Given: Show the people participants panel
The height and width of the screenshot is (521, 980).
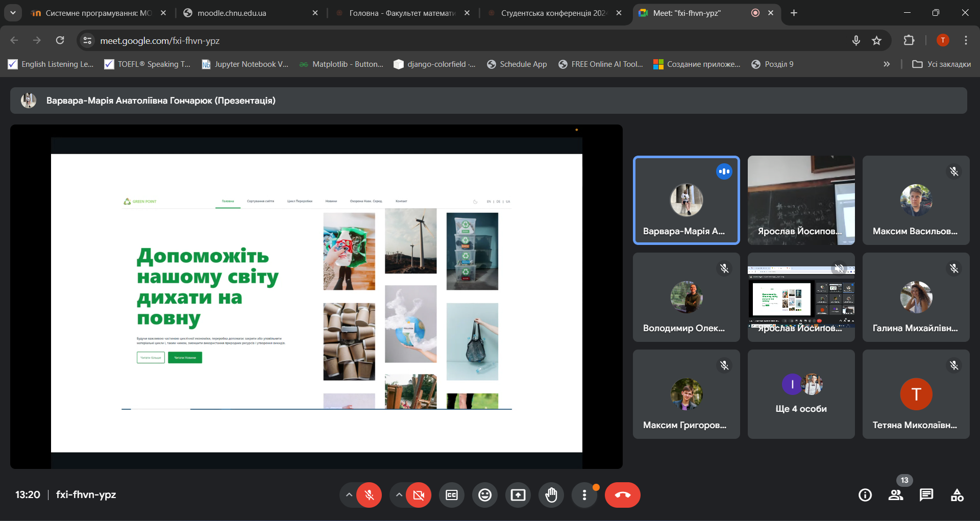Looking at the screenshot, I should pyautogui.click(x=896, y=495).
